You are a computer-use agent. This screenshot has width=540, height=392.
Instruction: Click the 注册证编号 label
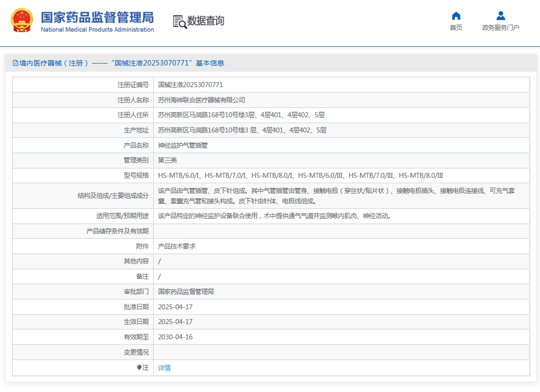coord(133,85)
